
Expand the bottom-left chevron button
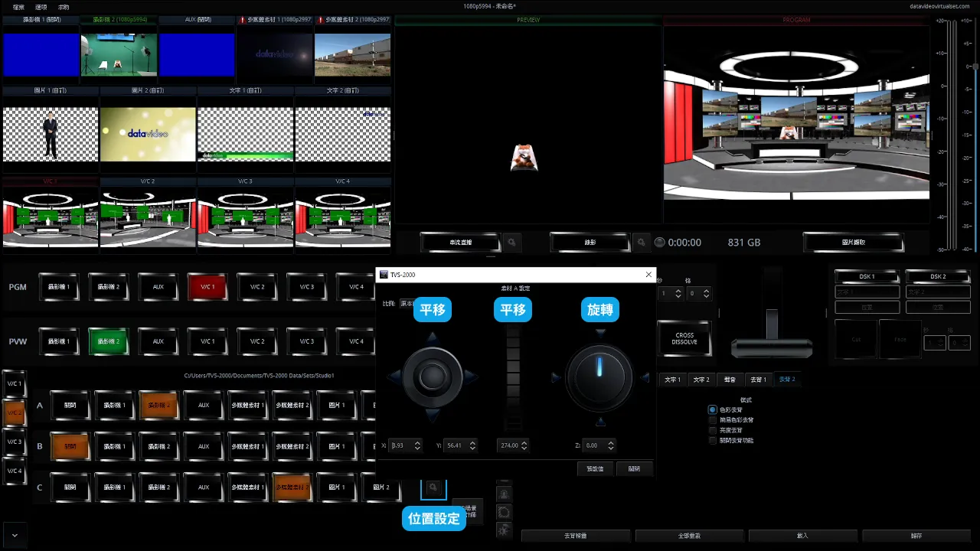click(15, 534)
